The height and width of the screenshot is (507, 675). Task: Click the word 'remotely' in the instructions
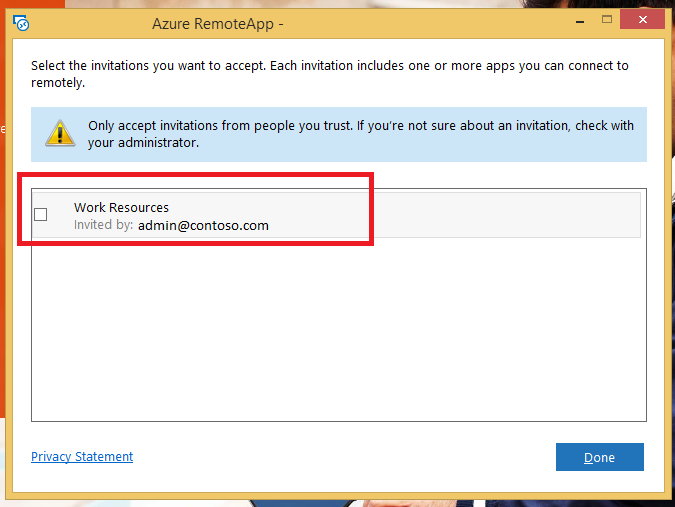(x=56, y=83)
